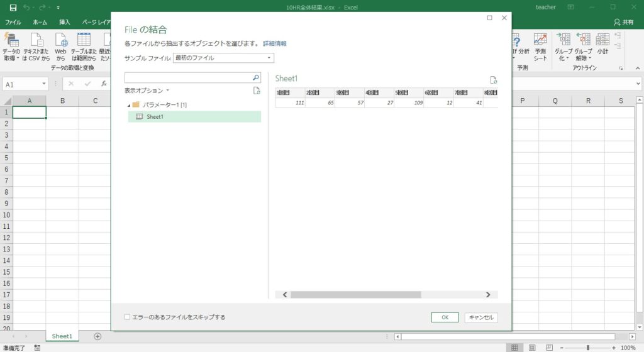The image size is (644, 352).
Task: Click the preview refresh icon next to Sheet1 heading
Action: (x=493, y=80)
